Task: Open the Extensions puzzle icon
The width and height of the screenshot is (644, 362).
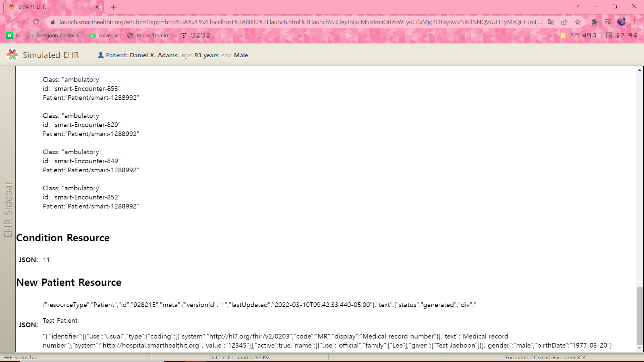Action: click(x=594, y=22)
